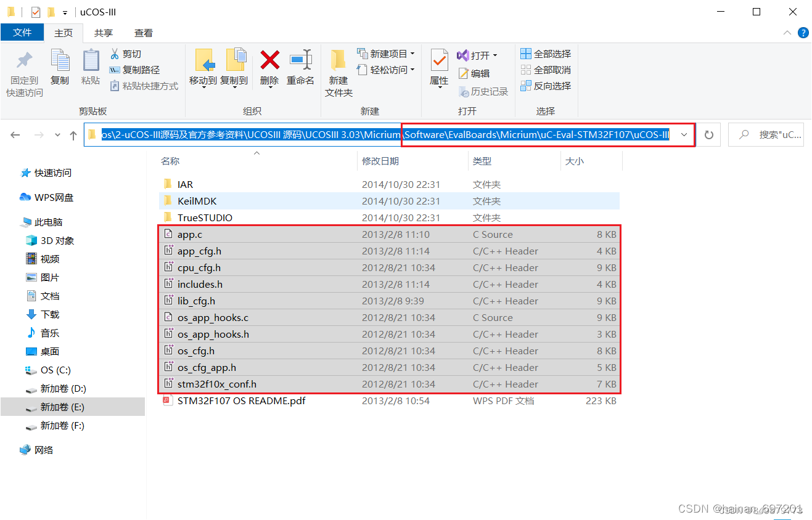Go up one folder level
Image resolution: width=812 pixels, height=520 pixels.
[73, 135]
